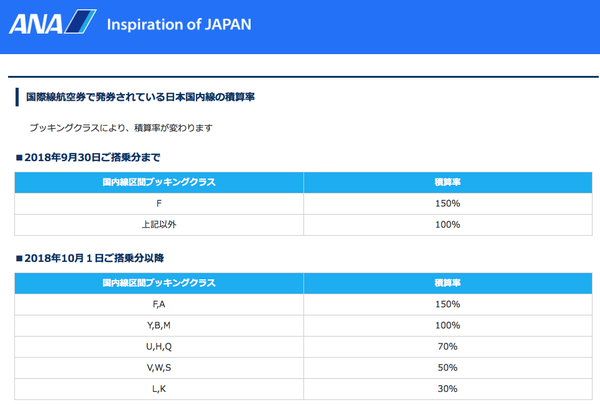The height and width of the screenshot is (405, 600).
Task: Click the 30% rate for L,K
Action: 448,389
